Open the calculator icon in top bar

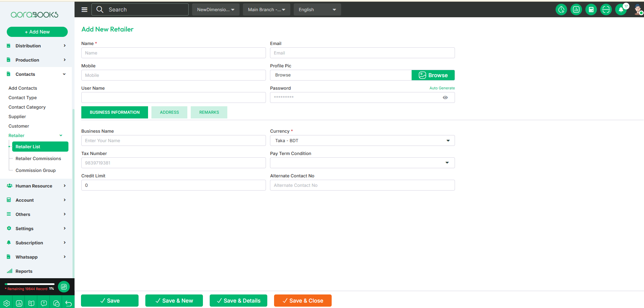(x=591, y=9)
